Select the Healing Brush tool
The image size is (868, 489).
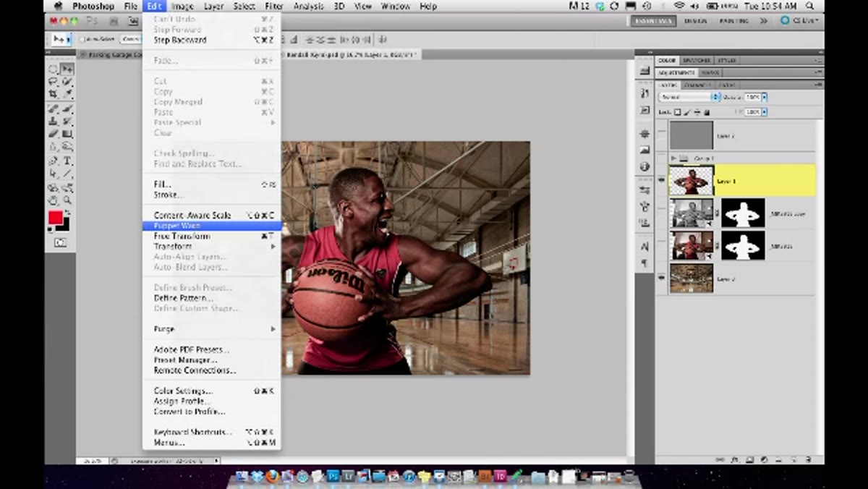click(54, 109)
